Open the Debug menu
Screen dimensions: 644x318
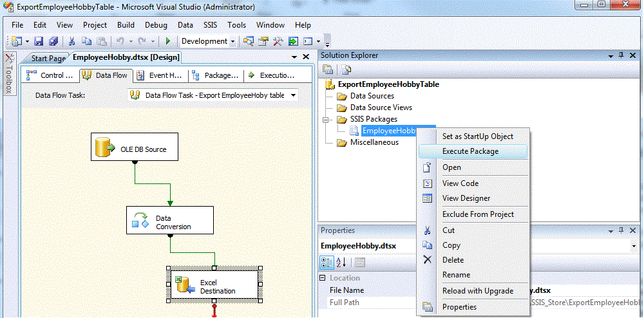point(156,25)
